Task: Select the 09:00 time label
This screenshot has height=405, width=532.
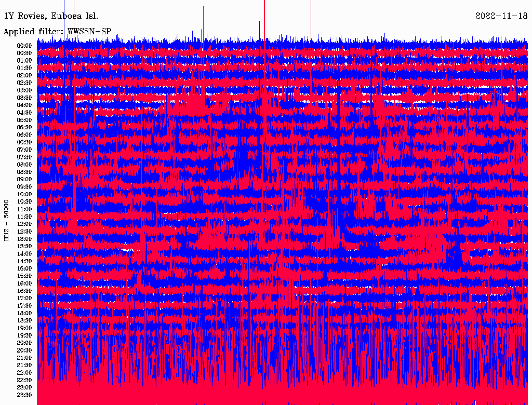Action: tap(24, 180)
